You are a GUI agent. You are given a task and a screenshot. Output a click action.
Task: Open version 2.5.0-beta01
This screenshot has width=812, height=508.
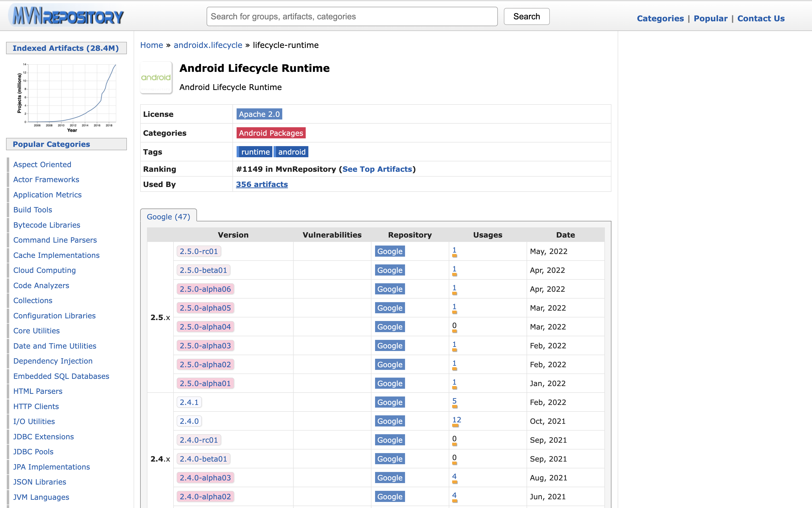(x=203, y=270)
